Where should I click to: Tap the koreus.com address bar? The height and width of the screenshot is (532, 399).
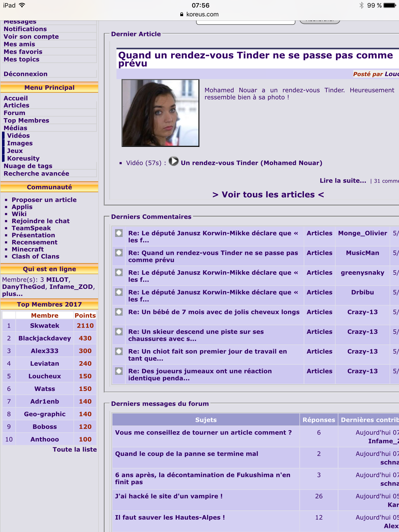pos(199,14)
